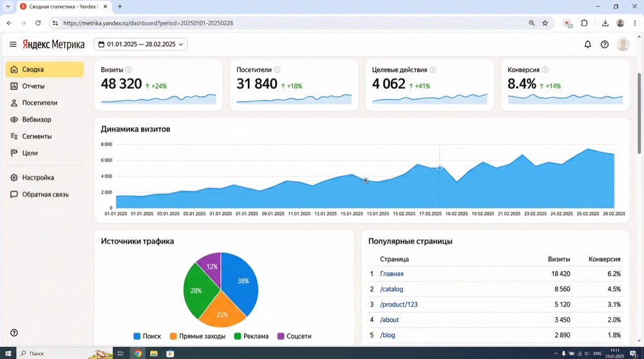
Task: Go to Вебвизор in the sidebar
Action: [x=36, y=120]
